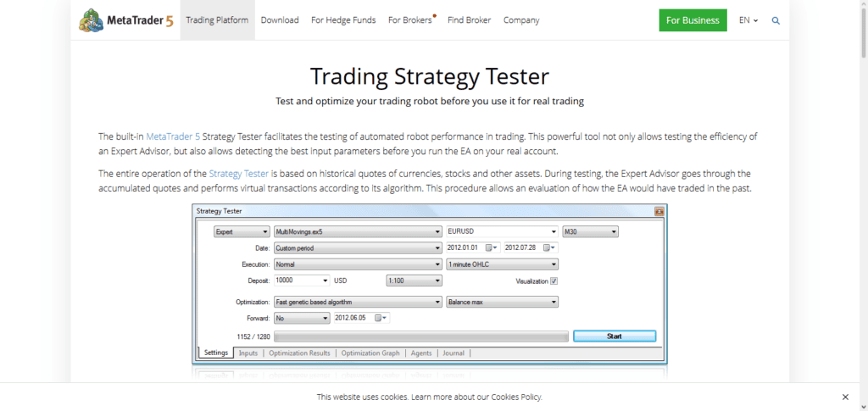Click the USD deposit currency label
The height and width of the screenshot is (411, 868).
click(x=341, y=281)
